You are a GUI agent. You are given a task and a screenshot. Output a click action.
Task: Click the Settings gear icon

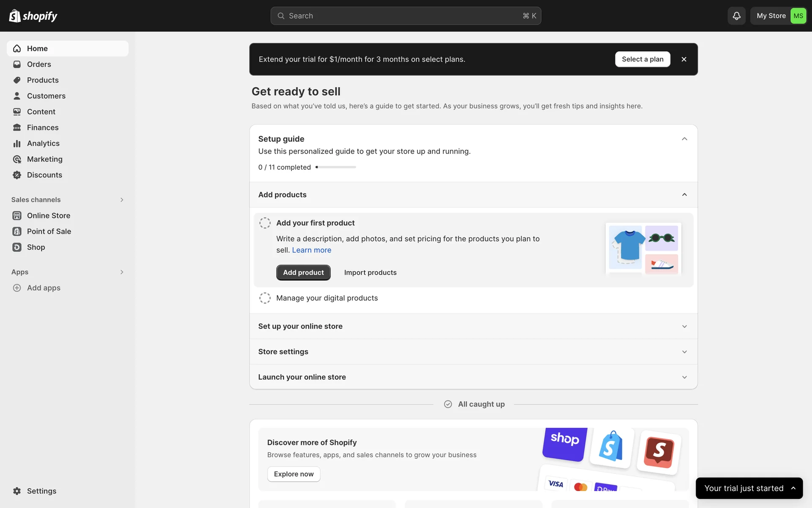(x=17, y=491)
